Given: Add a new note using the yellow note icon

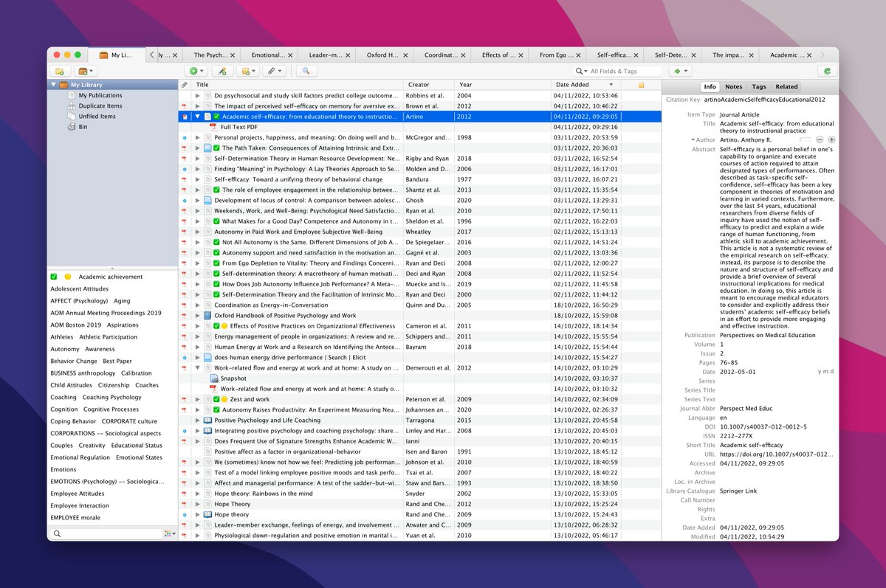Looking at the screenshot, I should tap(245, 71).
